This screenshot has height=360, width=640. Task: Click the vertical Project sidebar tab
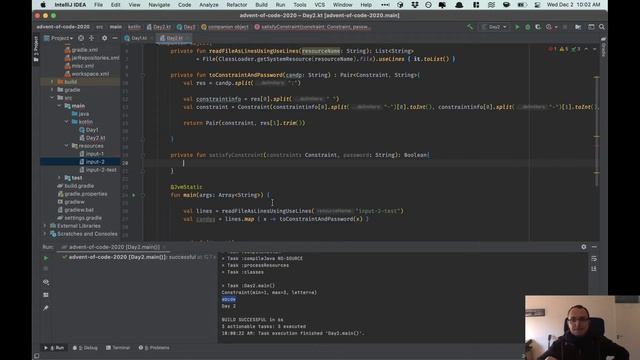[x=36, y=49]
